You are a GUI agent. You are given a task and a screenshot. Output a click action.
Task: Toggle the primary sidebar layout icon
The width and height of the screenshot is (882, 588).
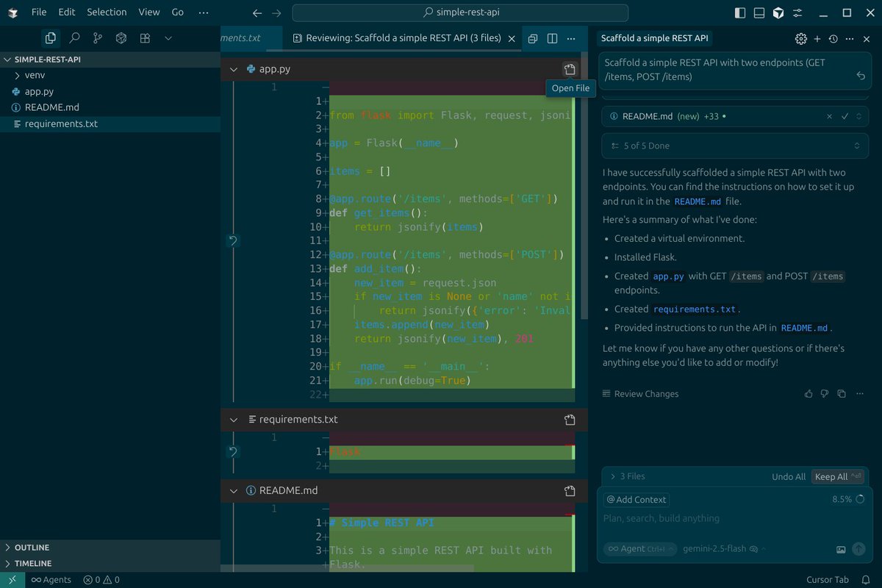(740, 13)
